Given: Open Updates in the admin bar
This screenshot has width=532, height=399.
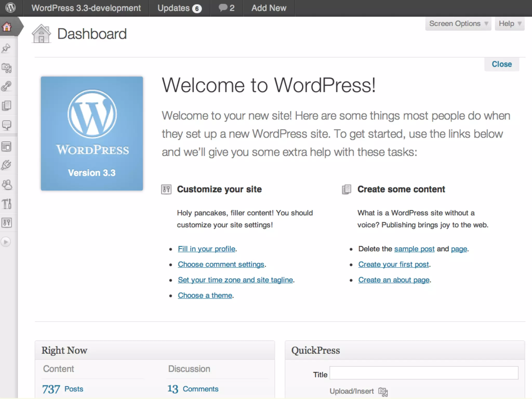Looking at the screenshot, I should tap(179, 8).
